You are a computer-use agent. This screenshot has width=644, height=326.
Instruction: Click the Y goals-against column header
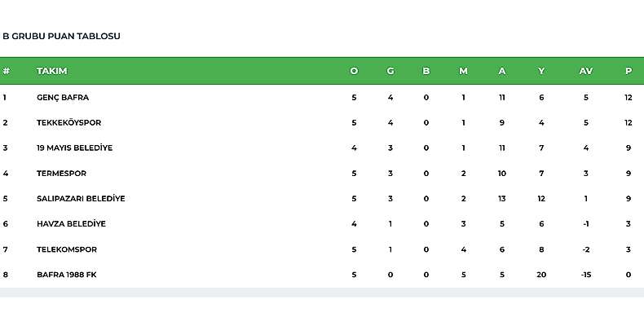tap(541, 71)
